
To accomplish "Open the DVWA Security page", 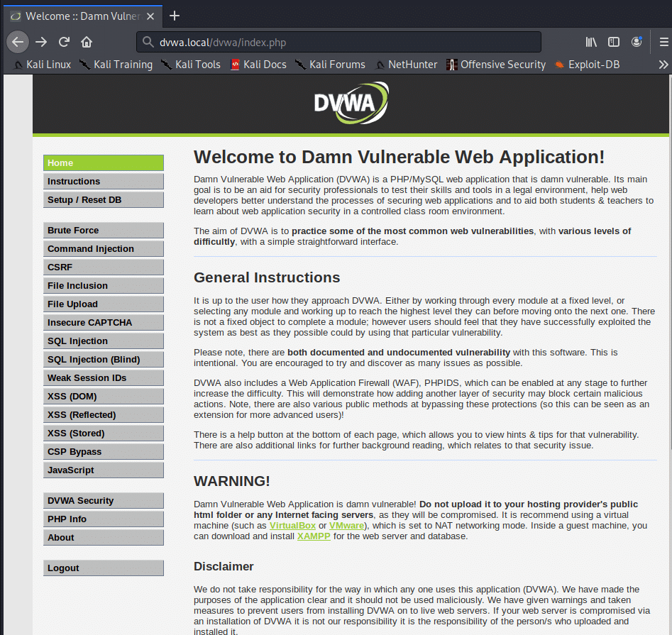I will [x=103, y=501].
